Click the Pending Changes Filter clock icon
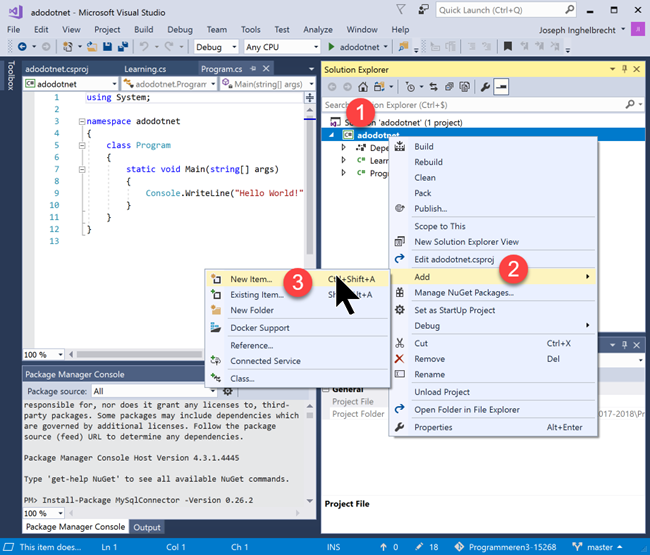This screenshot has width=650, height=555. pyautogui.click(x=410, y=87)
